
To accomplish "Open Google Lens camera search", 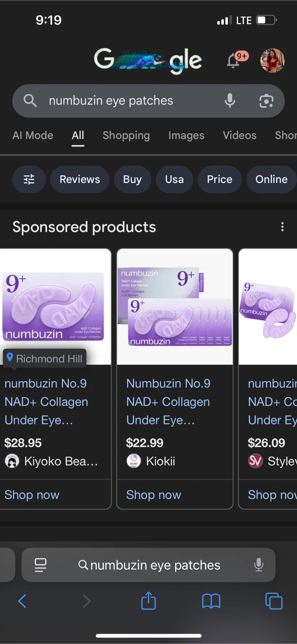I will point(266,101).
